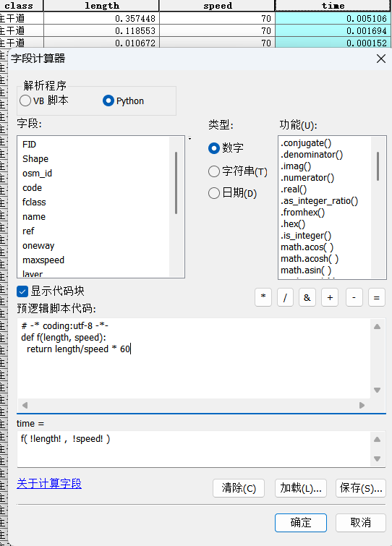The height and width of the screenshot is (546, 392).
Task: Click code box scroll right arrow
Action: pyautogui.click(x=362, y=405)
